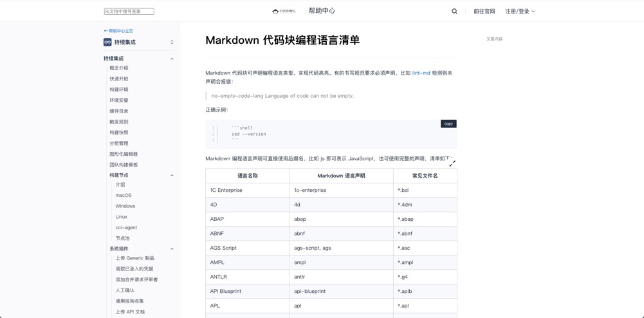The width and height of the screenshot is (644, 318).
Task: Open 上传 Generic 制品 sidebar item
Action: (x=134, y=258)
